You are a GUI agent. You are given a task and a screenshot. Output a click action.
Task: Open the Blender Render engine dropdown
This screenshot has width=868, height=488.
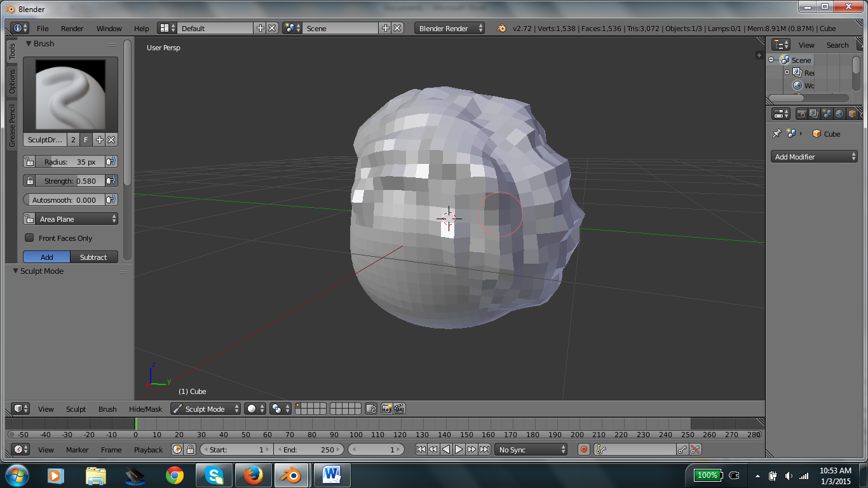450,28
